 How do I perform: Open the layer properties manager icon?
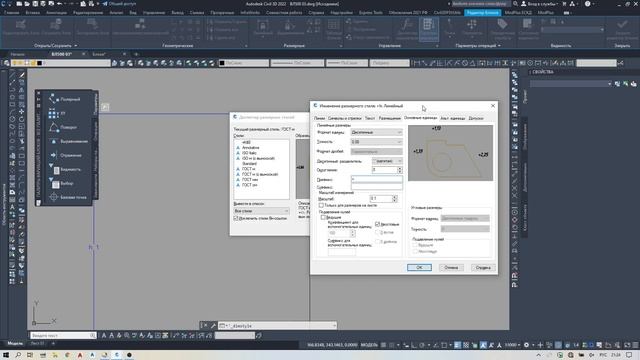7,63
